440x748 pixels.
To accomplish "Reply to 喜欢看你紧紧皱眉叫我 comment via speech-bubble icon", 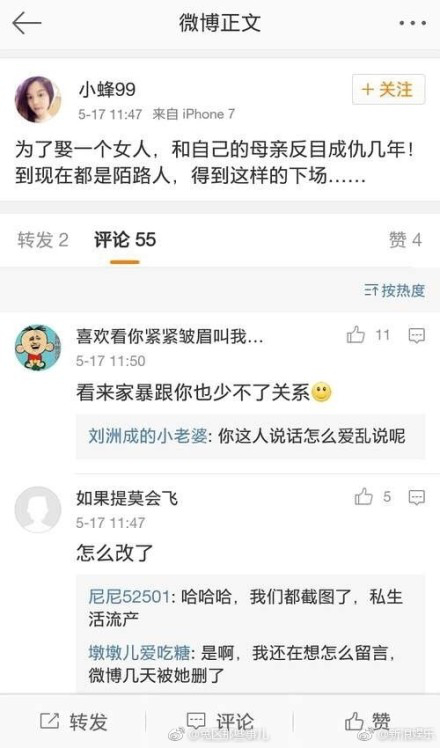I will pos(417,335).
